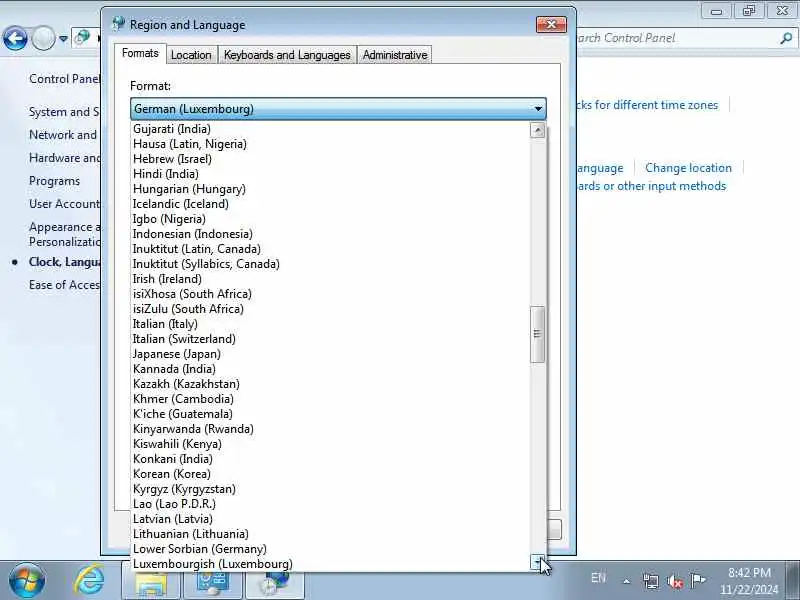Click the taskbar clock showing 8:42 PM
800x600 pixels.
tap(749, 581)
